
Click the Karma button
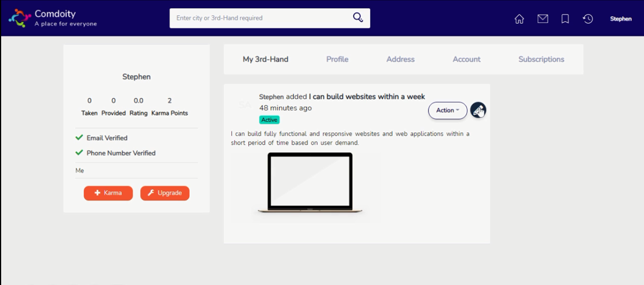(x=108, y=193)
